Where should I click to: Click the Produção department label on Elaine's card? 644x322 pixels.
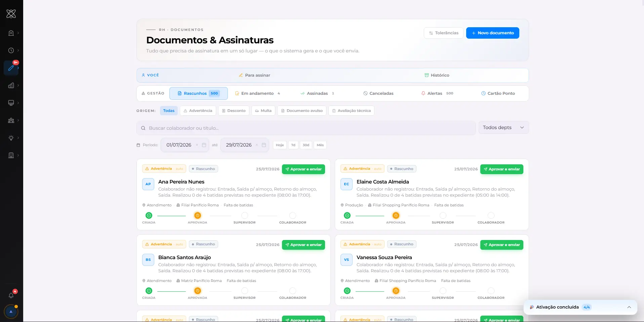[x=352, y=205]
